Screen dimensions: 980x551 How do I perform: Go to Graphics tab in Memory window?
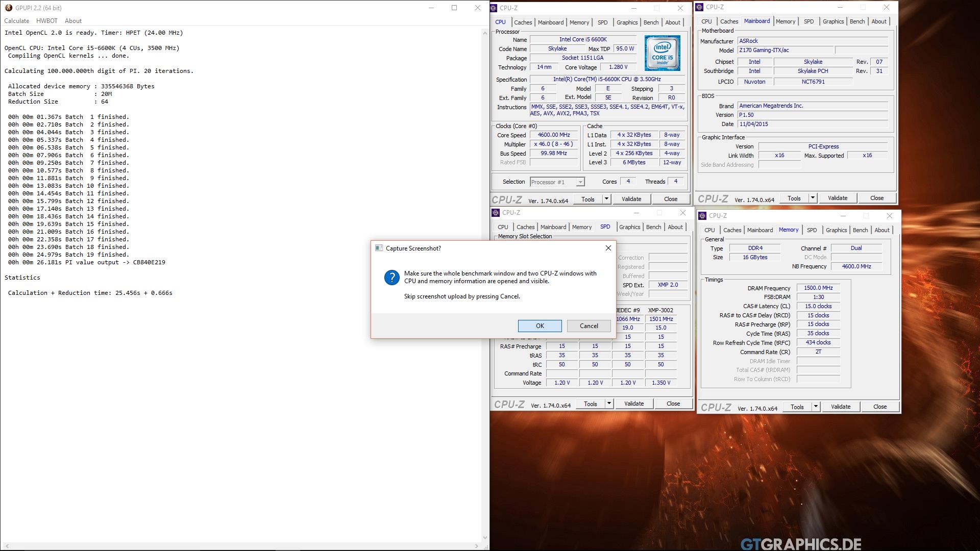click(836, 230)
